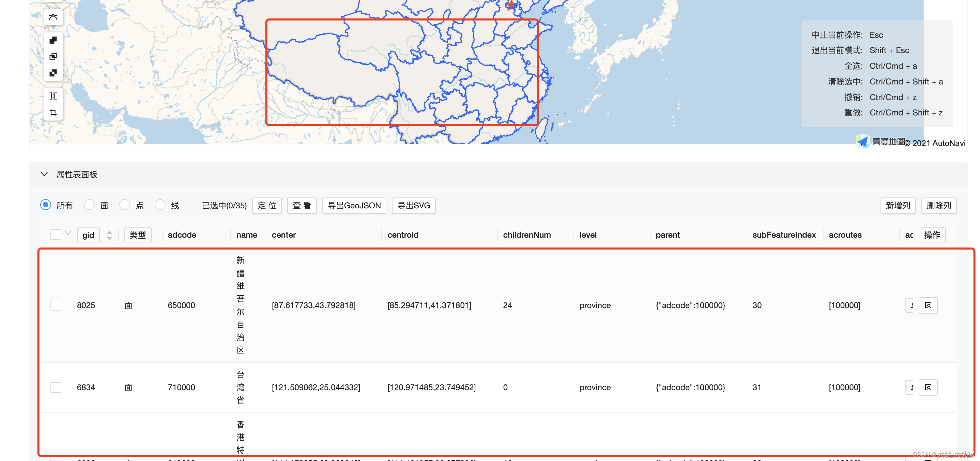Tick checkbox for row gid 6834

pyautogui.click(x=56, y=387)
